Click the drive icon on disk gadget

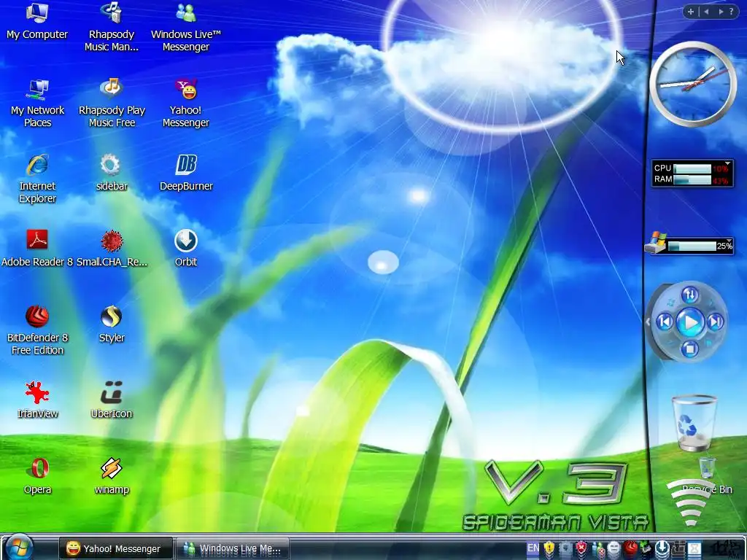coord(656,243)
